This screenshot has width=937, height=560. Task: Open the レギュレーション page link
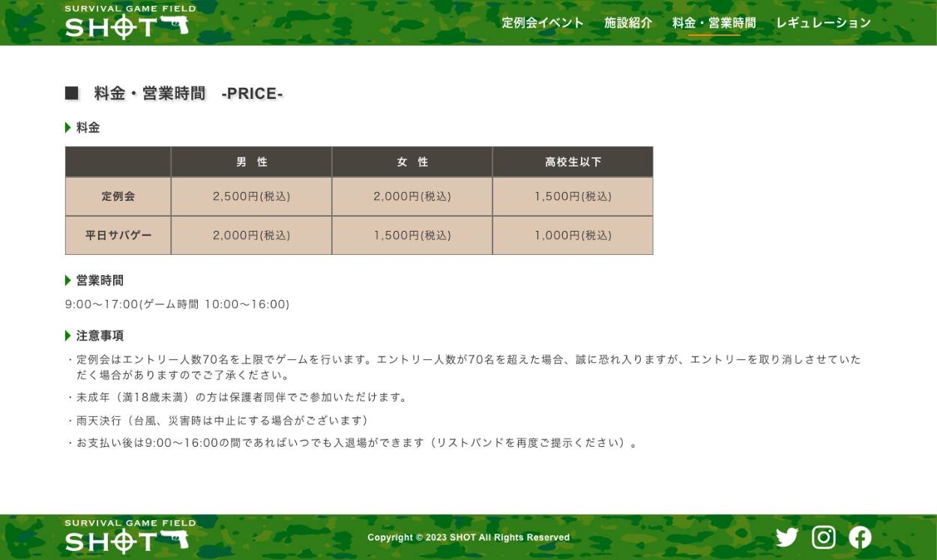tap(823, 22)
